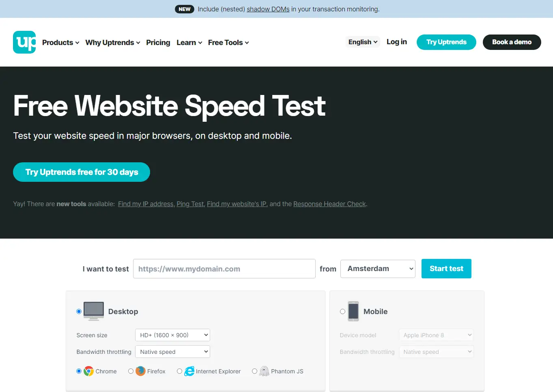Select the Desktop radio button
553x392 pixels.
tap(79, 312)
